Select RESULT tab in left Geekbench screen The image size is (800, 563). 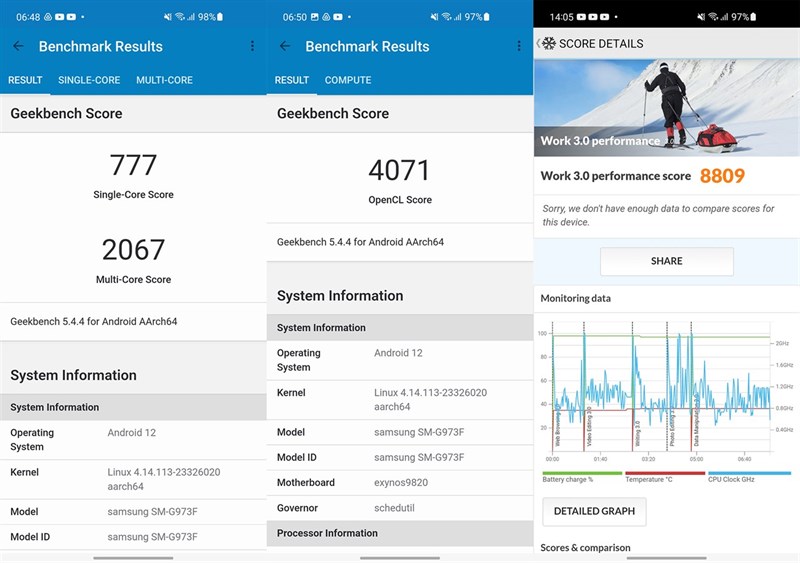(25, 80)
